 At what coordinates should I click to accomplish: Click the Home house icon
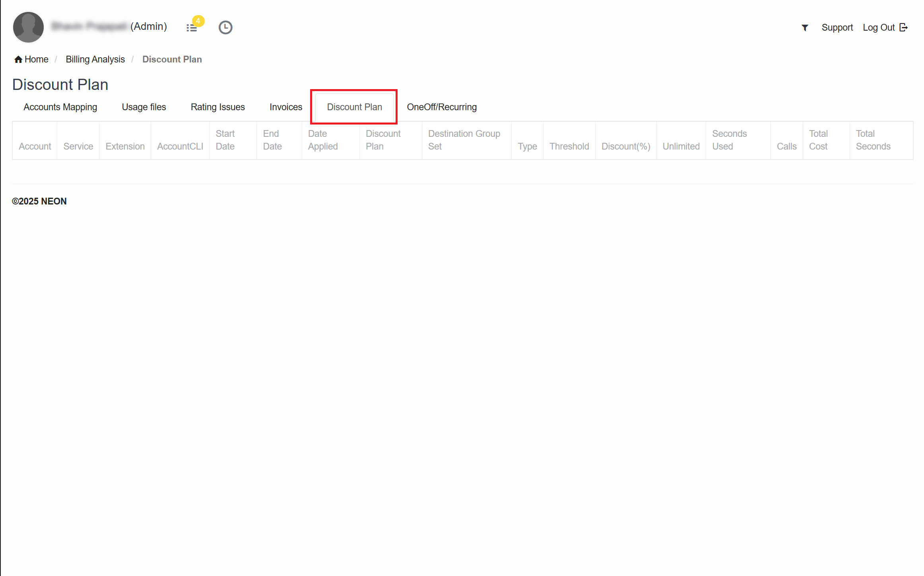18,60
